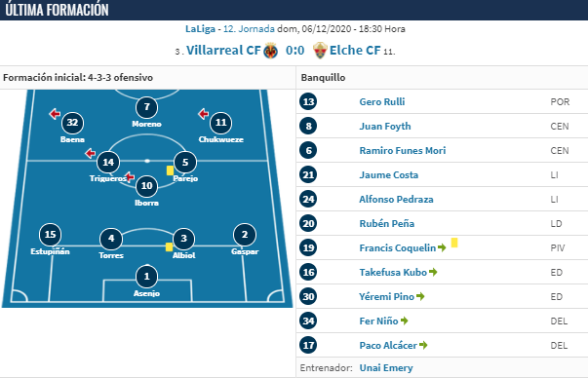This screenshot has height=378, width=588.
Task: Open Gero Rulli's player page
Action: 382,102
